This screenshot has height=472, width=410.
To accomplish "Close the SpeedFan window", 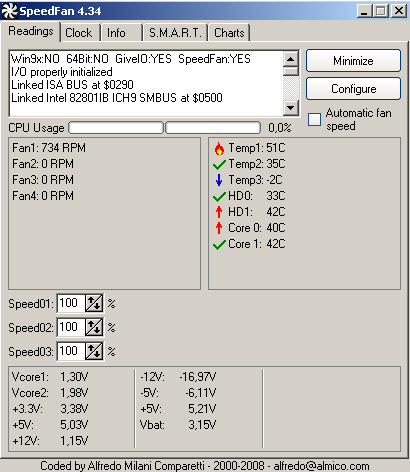I will pyautogui.click(x=399, y=11).
